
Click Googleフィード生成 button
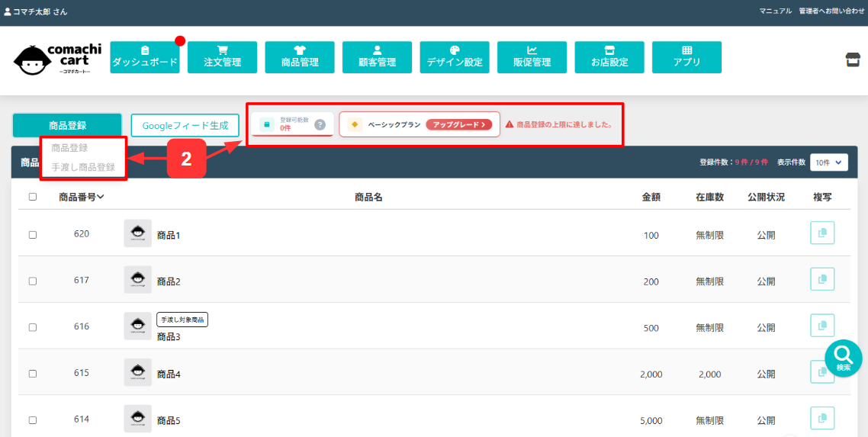pyautogui.click(x=185, y=125)
